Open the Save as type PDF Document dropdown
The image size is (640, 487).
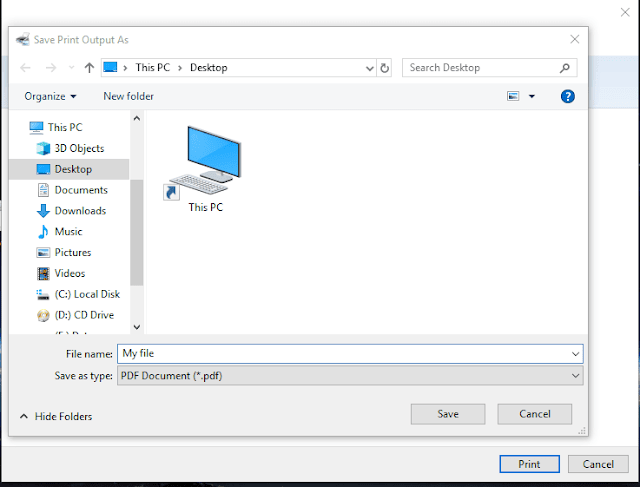point(350,376)
